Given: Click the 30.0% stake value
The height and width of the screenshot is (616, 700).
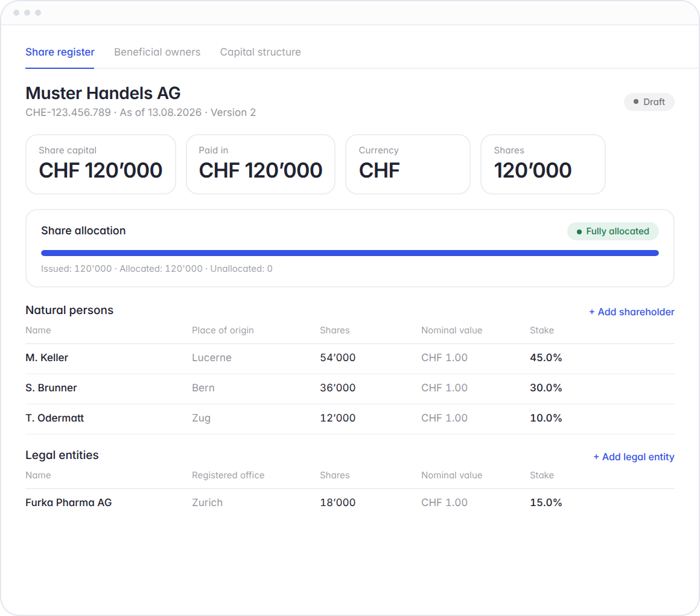Looking at the screenshot, I should pos(546,388).
